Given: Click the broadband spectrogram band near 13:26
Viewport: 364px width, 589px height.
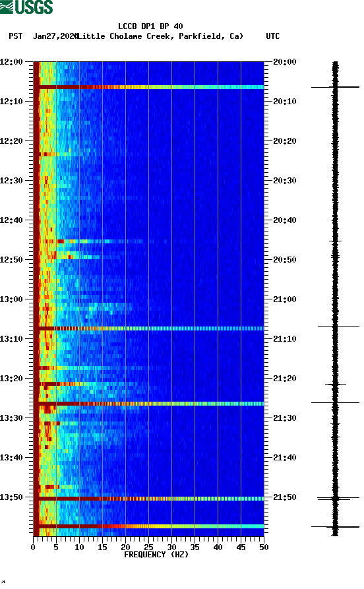Looking at the screenshot, I should tap(149, 404).
